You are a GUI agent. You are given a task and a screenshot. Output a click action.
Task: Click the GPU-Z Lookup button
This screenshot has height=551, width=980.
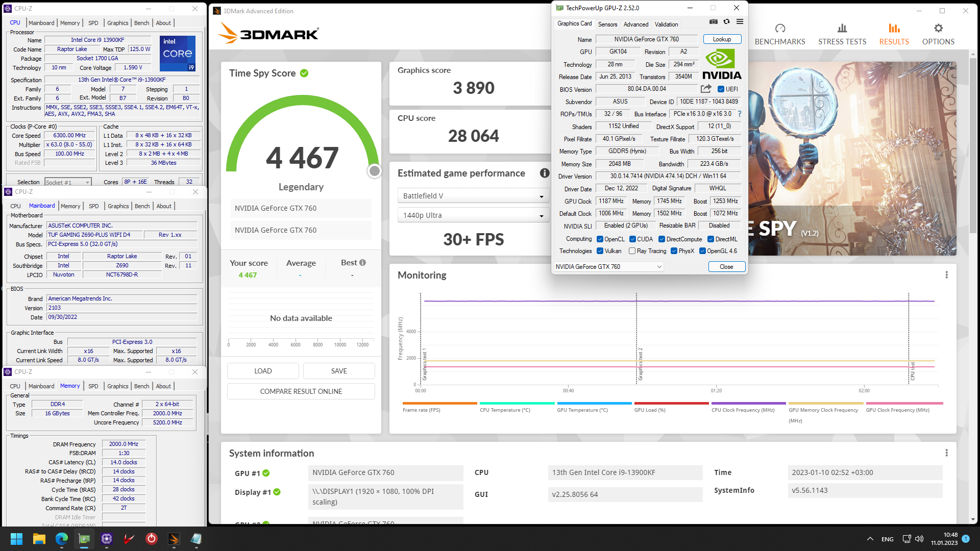722,39
